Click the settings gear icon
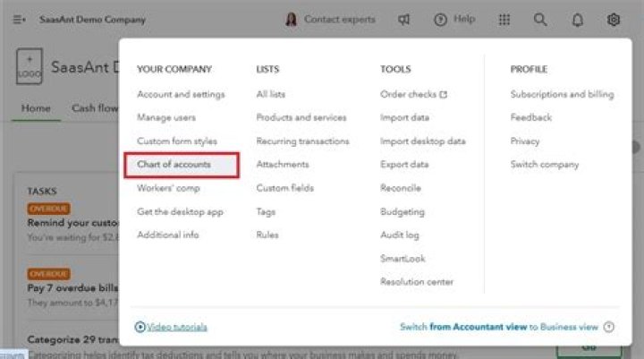 (613, 19)
